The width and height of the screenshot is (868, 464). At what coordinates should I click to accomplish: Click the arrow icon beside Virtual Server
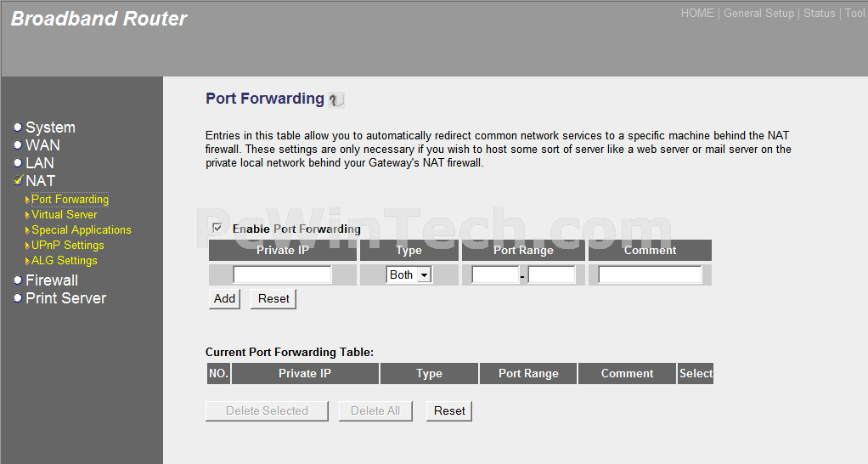[27, 215]
